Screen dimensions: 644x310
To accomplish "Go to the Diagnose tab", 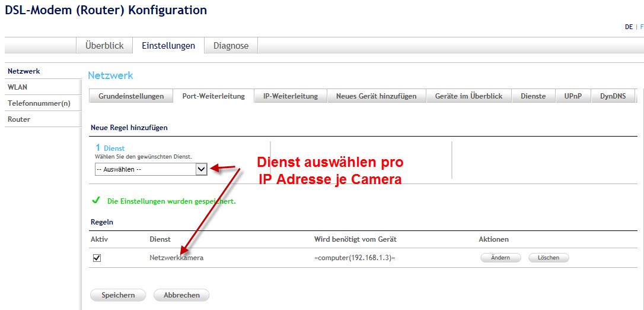I will coord(231,46).
